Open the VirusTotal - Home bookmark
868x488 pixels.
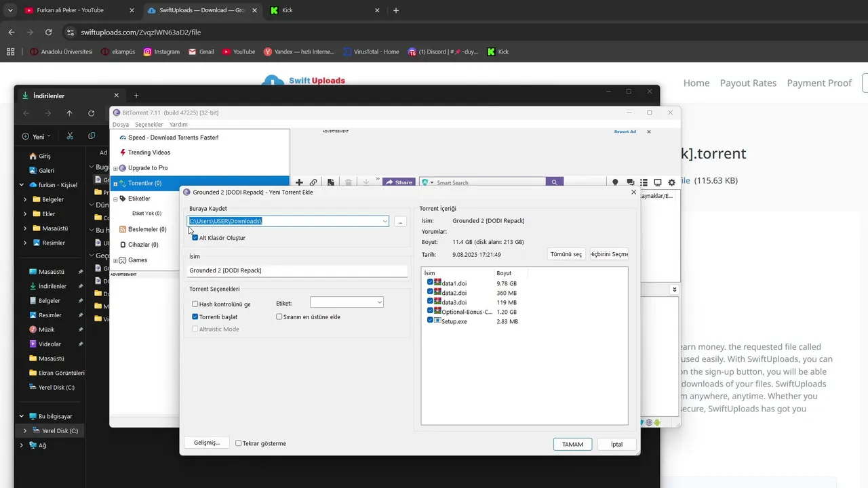pos(370,52)
